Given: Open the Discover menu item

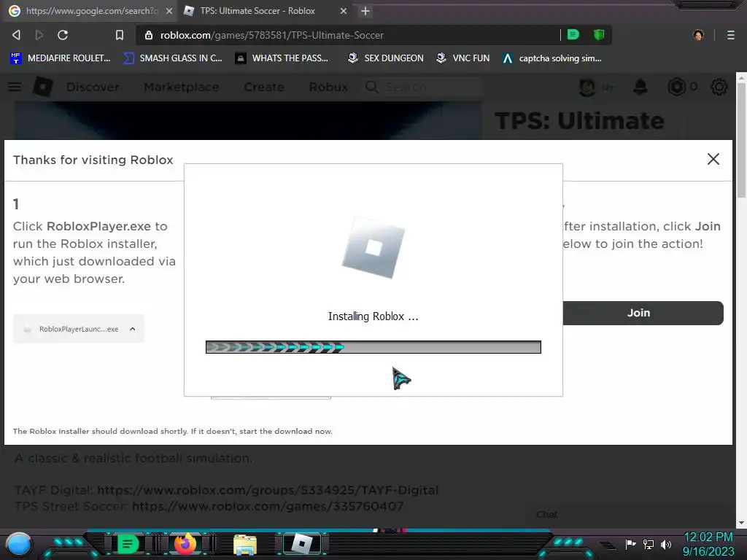Looking at the screenshot, I should [93, 87].
